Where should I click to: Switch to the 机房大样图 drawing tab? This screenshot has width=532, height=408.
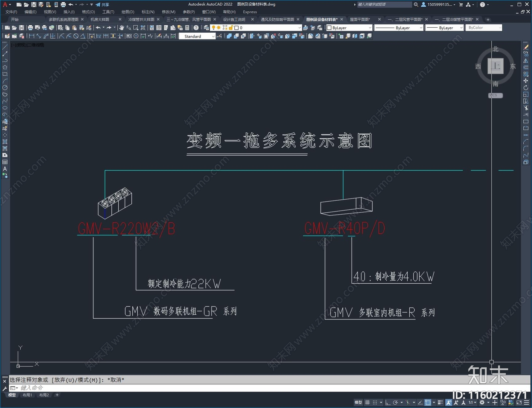pyautogui.click(x=100, y=19)
